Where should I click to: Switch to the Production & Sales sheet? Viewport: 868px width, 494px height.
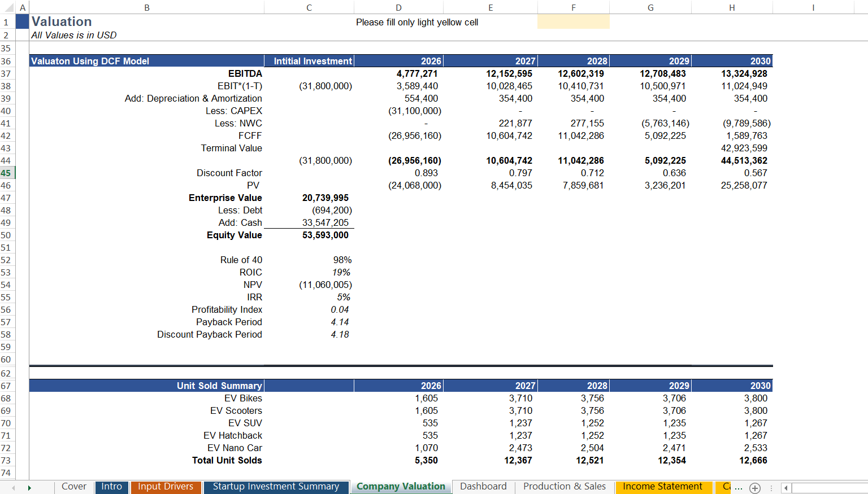pyautogui.click(x=564, y=486)
